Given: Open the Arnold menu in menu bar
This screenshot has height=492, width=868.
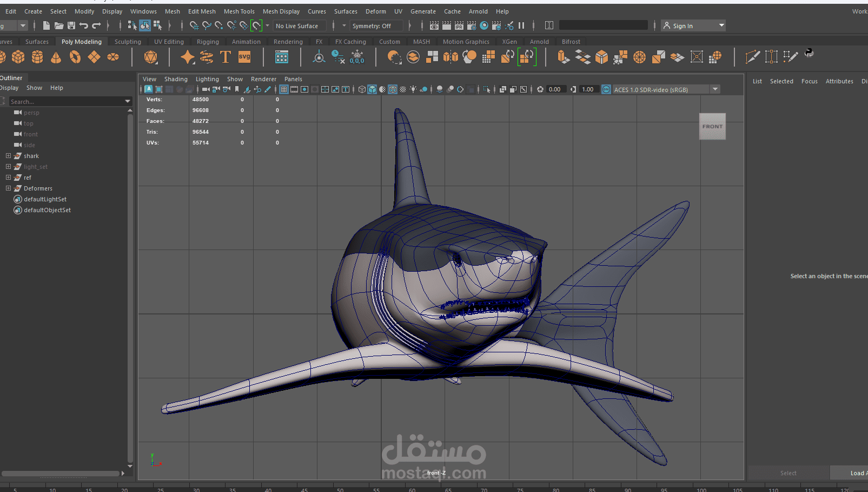Looking at the screenshot, I should point(478,11).
